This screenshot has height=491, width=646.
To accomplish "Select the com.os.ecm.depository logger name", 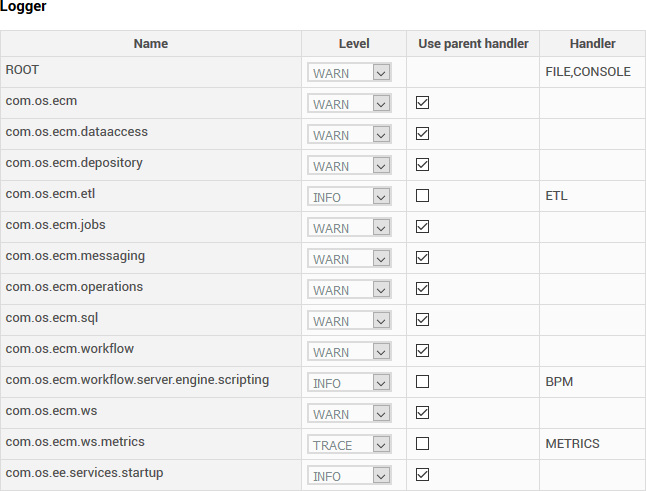I will [x=74, y=163].
